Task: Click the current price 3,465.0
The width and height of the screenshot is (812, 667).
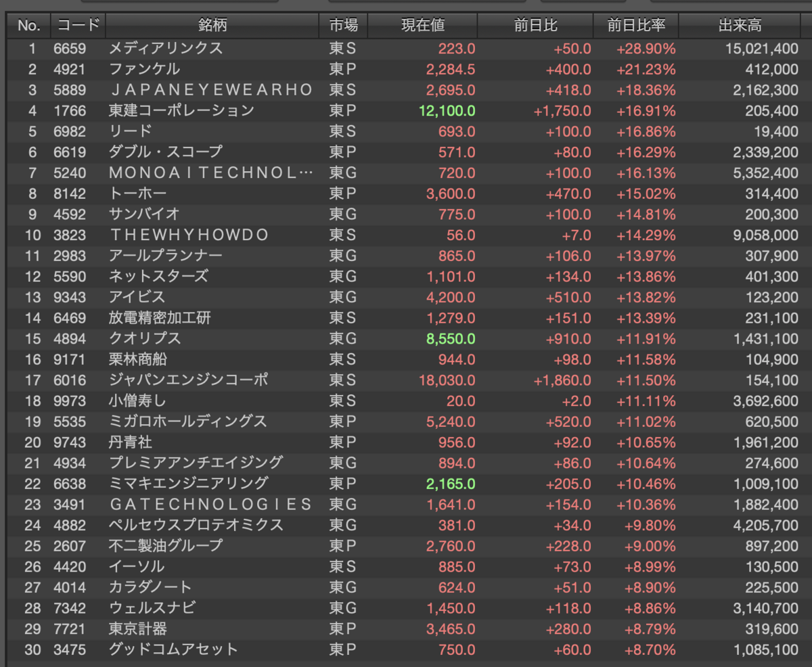Action: pos(451,628)
